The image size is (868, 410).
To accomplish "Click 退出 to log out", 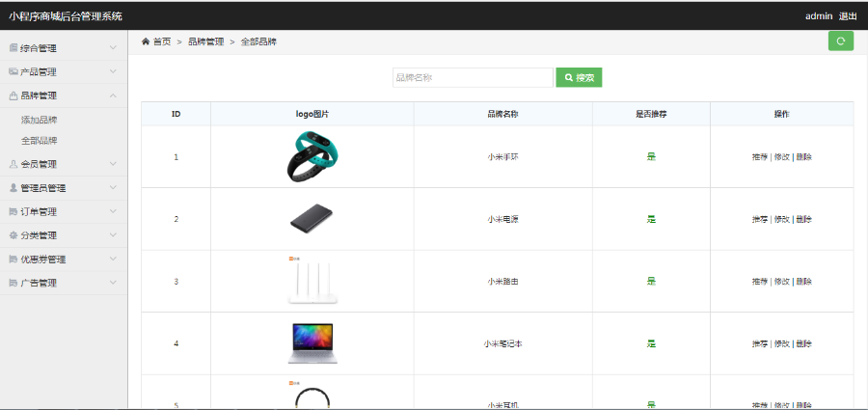I will (848, 16).
